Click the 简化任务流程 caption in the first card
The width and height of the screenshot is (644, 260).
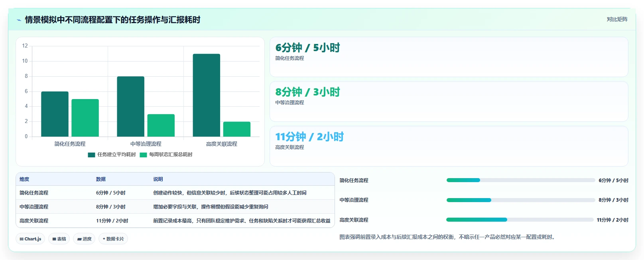click(290, 58)
